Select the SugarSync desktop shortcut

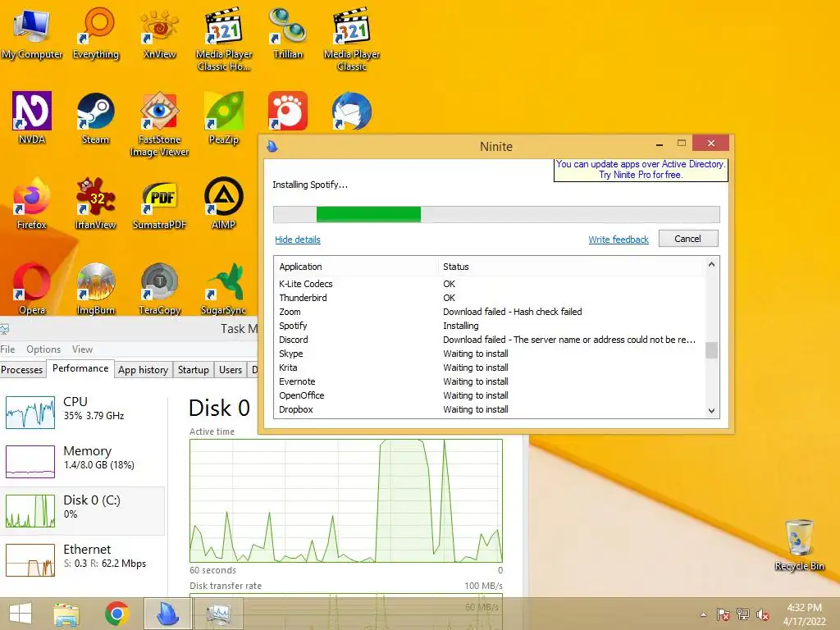click(224, 289)
